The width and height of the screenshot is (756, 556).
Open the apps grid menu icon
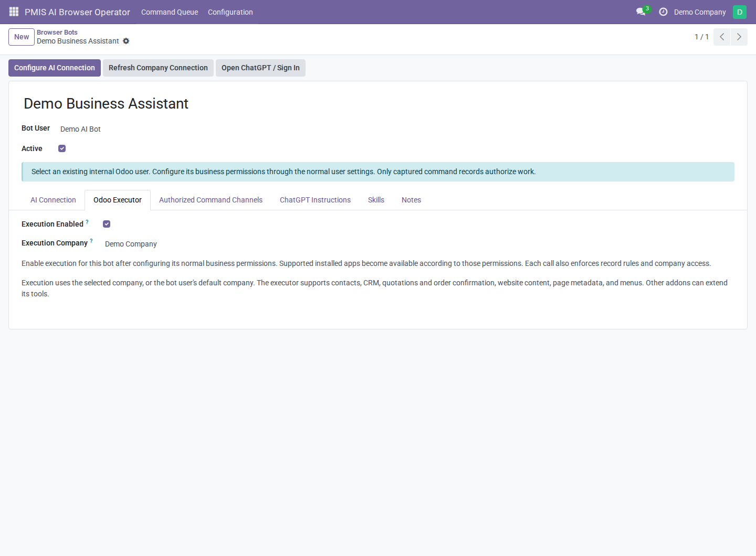[x=14, y=12]
